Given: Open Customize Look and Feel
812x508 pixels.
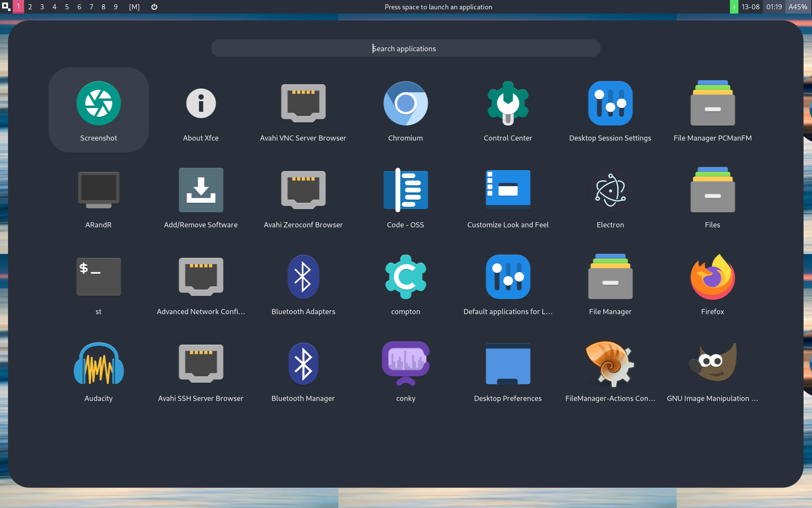Looking at the screenshot, I should tap(508, 197).
